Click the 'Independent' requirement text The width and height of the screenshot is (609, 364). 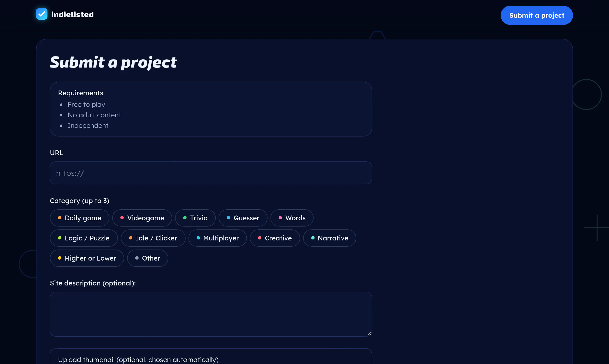point(88,125)
